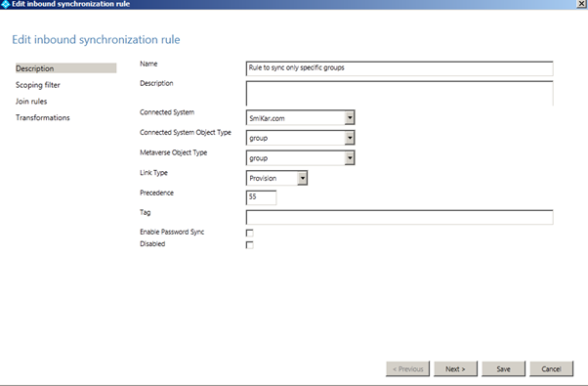The image size is (588, 386).
Task: Click the Cancel button
Action: click(551, 368)
